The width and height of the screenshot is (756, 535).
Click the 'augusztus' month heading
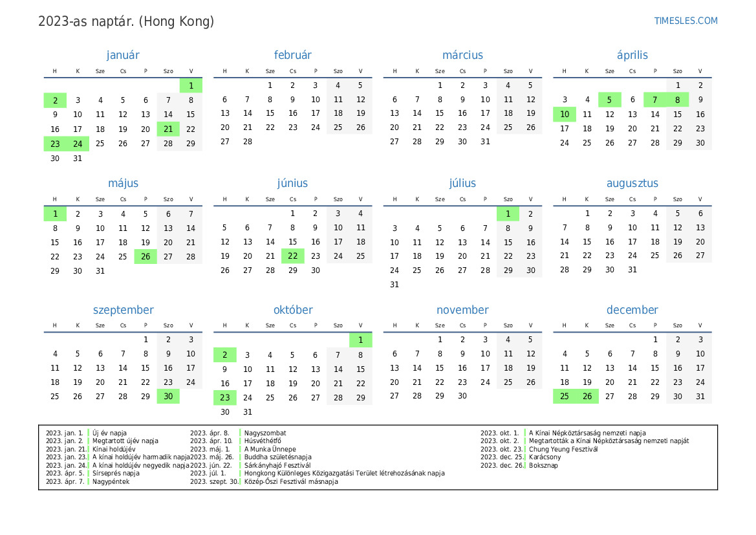pyautogui.click(x=632, y=183)
